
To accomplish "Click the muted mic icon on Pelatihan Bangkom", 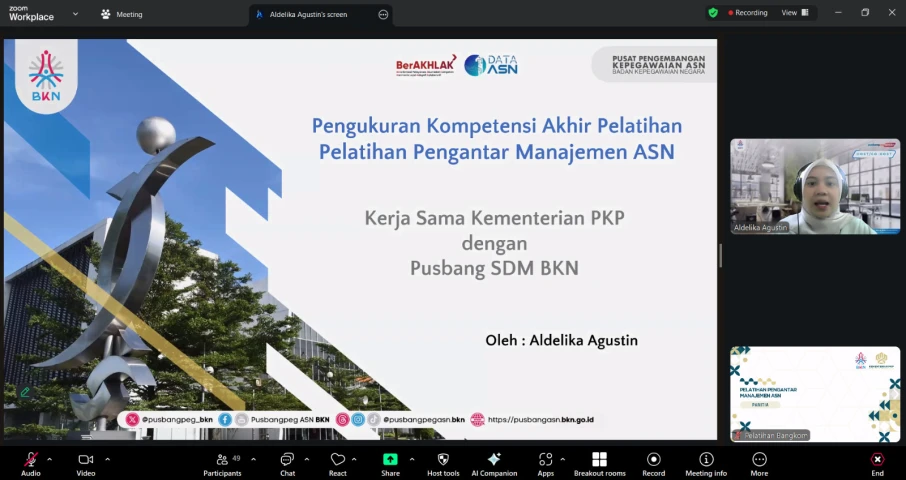I will pyautogui.click(x=738, y=436).
